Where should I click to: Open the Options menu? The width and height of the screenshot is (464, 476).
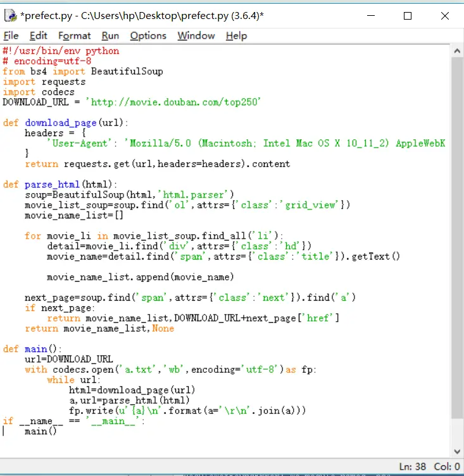coord(148,36)
